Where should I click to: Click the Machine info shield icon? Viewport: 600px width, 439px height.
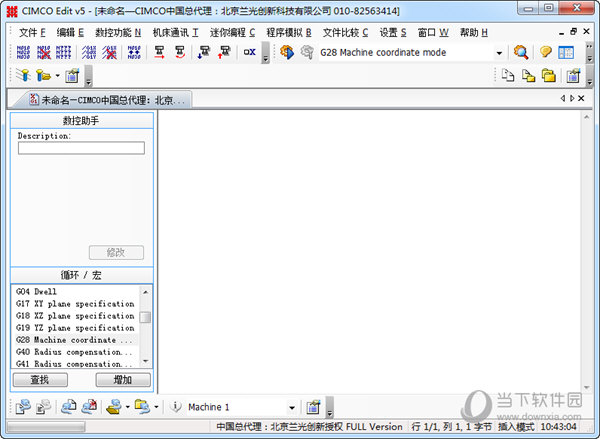175,407
